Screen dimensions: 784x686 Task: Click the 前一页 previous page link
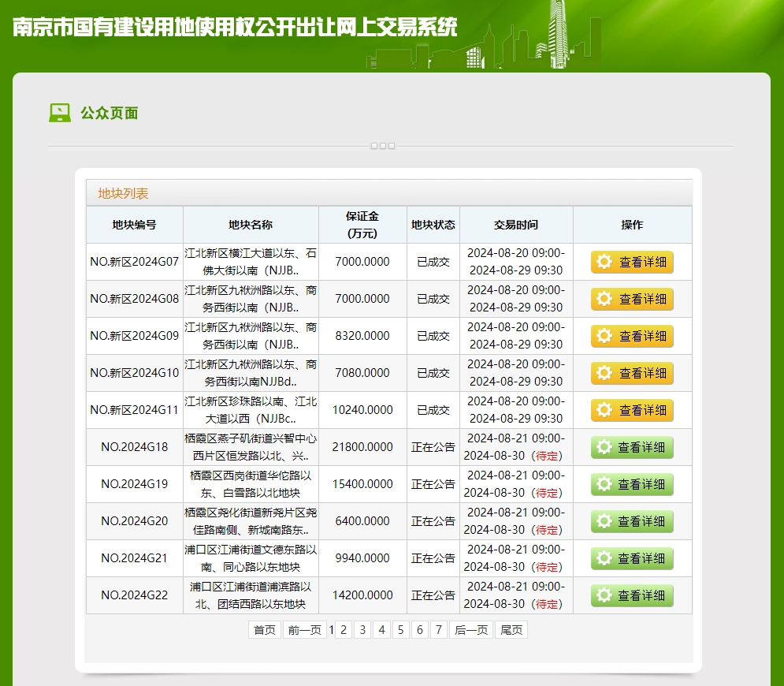click(304, 629)
